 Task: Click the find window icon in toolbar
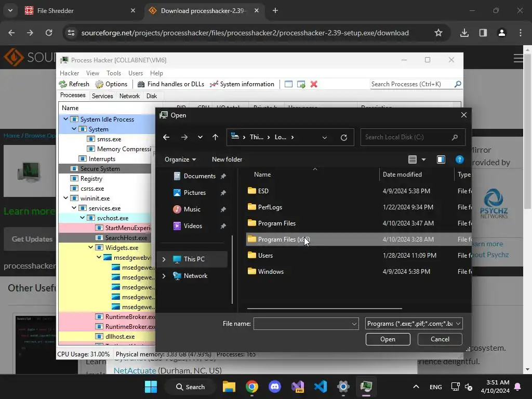(288, 84)
